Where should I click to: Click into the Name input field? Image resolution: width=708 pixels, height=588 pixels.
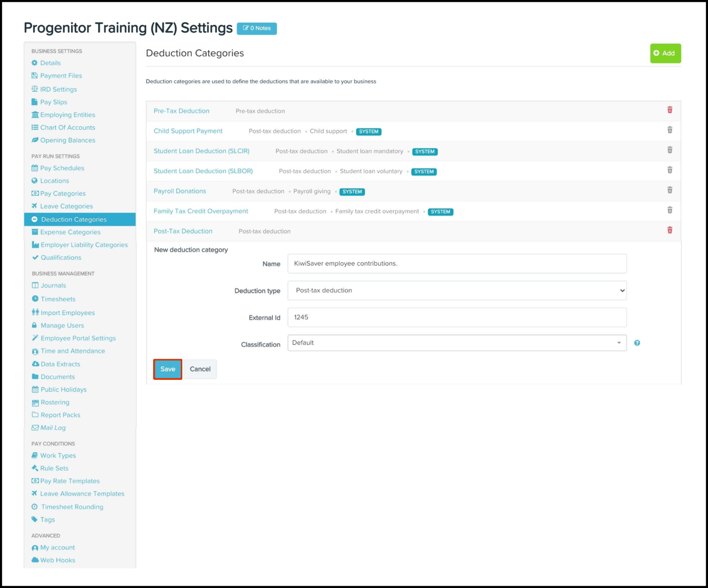(457, 264)
